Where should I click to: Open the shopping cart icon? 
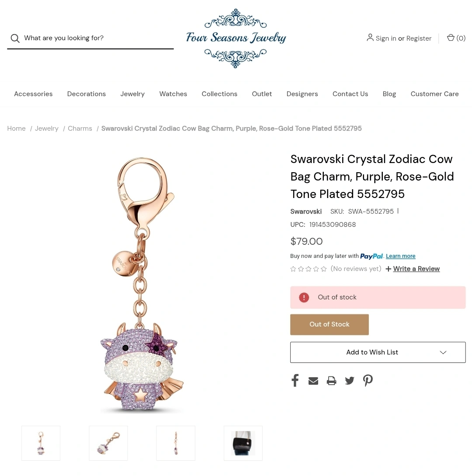coord(451,38)
